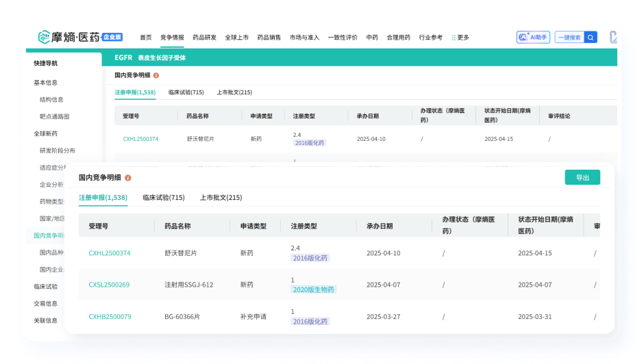
Task: Select foreground 上市批文(215) tab
Action: tap(221, 197)
